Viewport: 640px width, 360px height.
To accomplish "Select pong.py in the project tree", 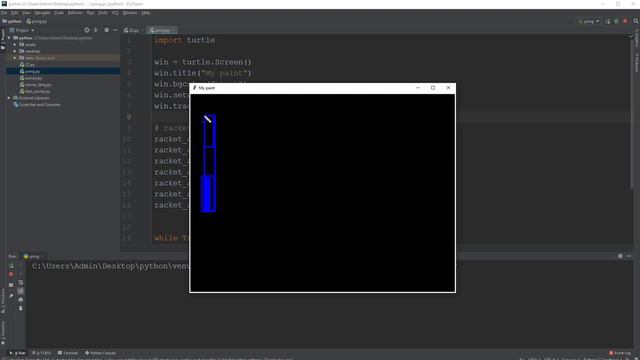I will click(63, 71).
